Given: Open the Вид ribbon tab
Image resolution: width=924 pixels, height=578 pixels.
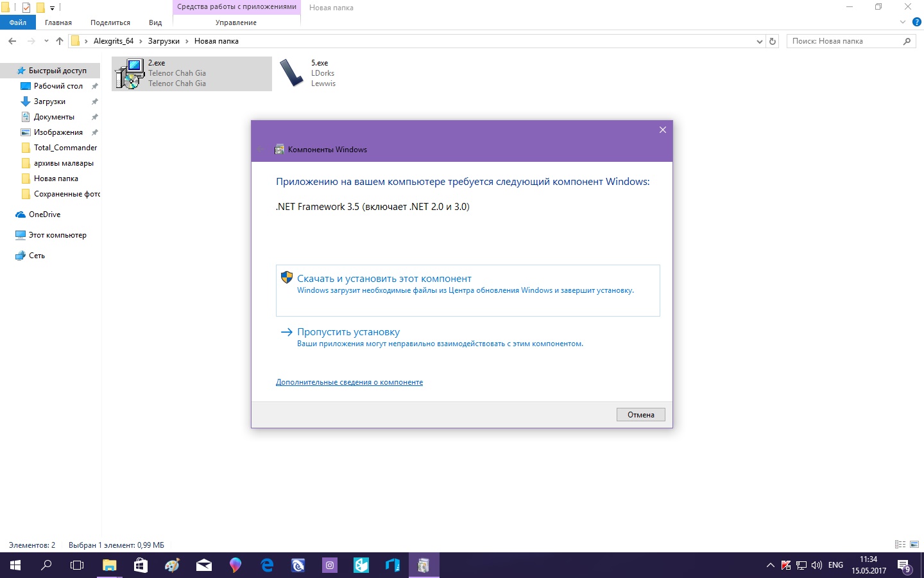Looking at the screenshot, I should coord(155,22).
